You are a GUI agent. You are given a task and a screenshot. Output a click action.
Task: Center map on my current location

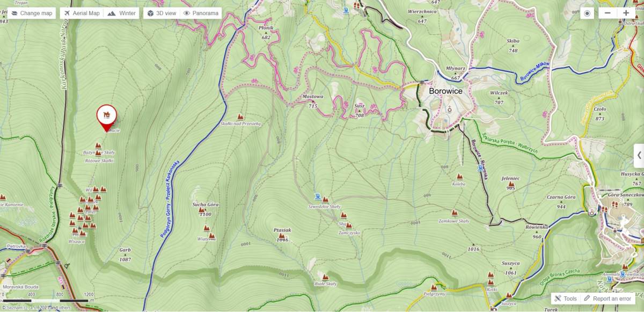pos(588,13)
